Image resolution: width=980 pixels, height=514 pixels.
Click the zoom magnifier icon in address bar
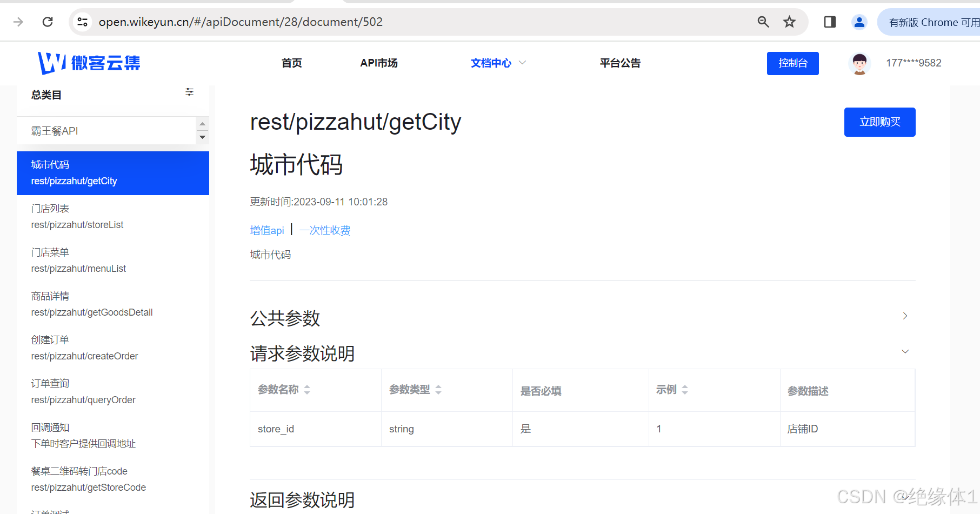coord(763,22)
